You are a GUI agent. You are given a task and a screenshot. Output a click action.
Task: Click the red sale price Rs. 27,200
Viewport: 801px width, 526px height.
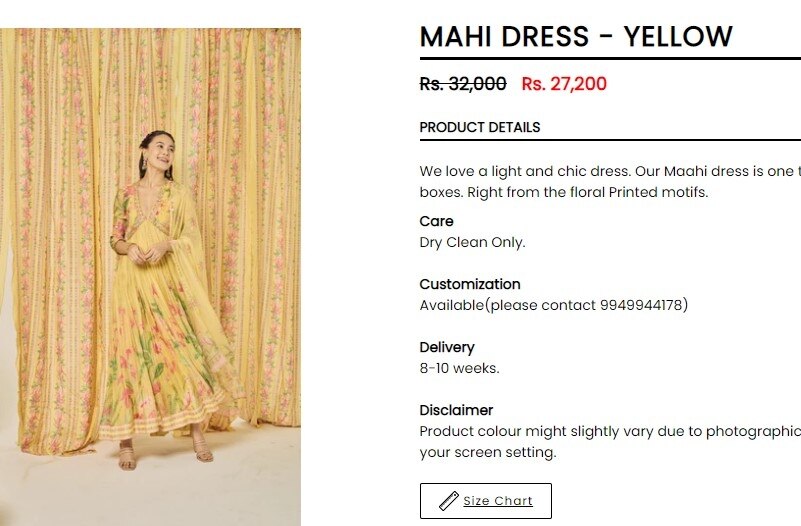(x=564, y=84)
